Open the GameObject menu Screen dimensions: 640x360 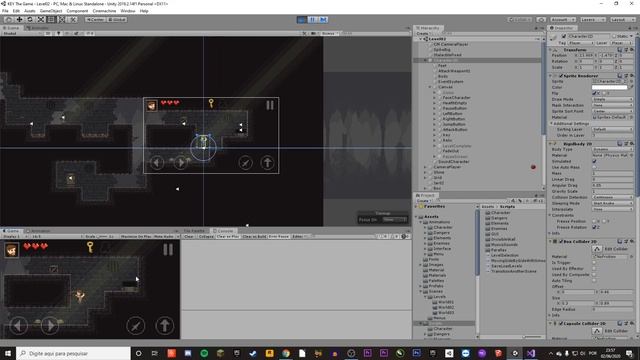(x=51, y=11)
